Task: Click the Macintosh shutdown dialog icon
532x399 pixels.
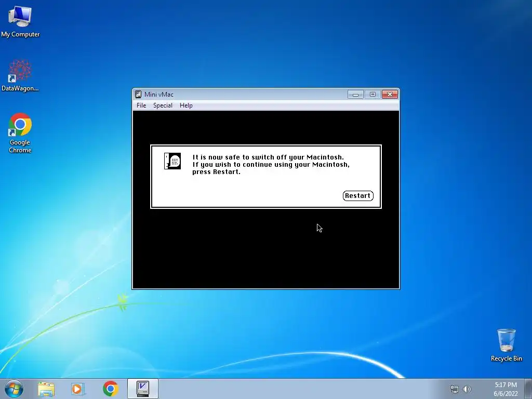Action: coord(172,161)
